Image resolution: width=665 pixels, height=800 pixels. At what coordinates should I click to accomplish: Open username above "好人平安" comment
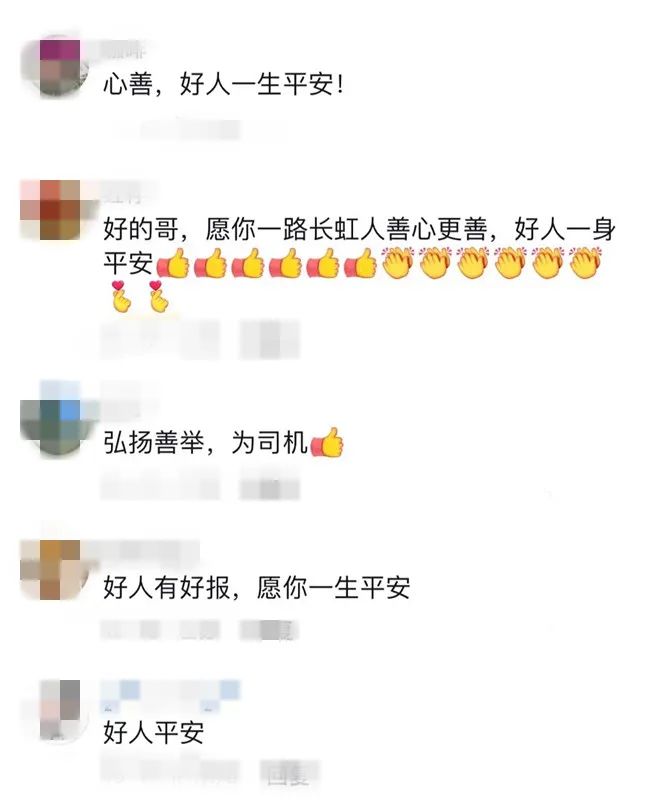[170, 696]
